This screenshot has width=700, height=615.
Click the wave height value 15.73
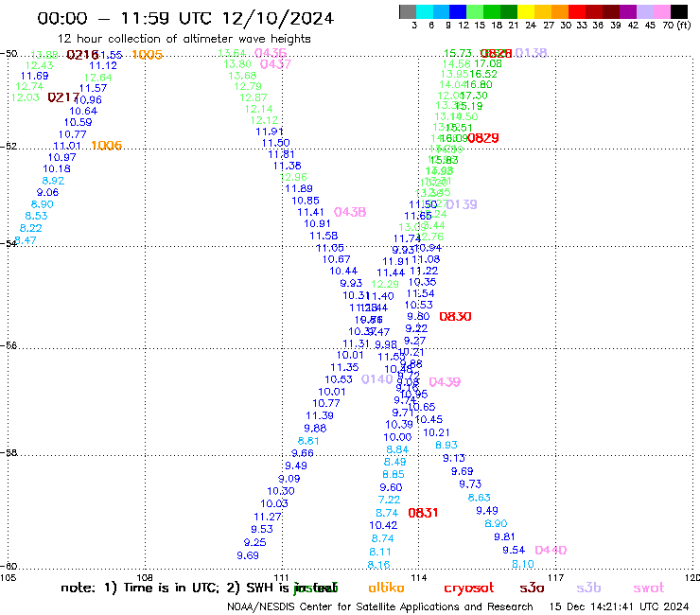click(x=458, y=53)
